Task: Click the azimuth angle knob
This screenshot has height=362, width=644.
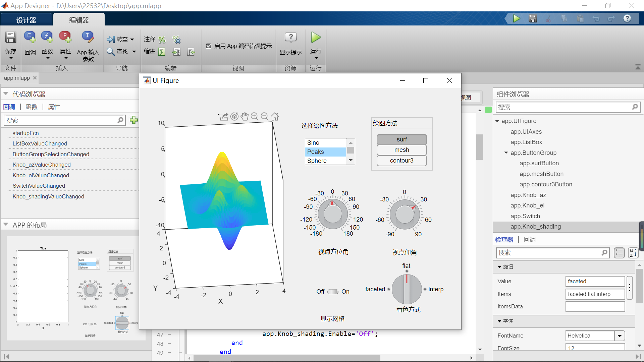Action: [332, 214]
